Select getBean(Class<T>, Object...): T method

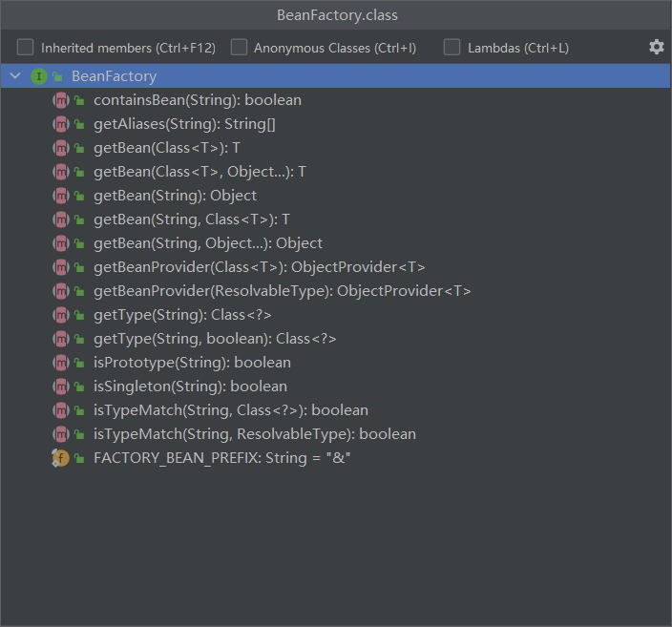click(199, 172)
